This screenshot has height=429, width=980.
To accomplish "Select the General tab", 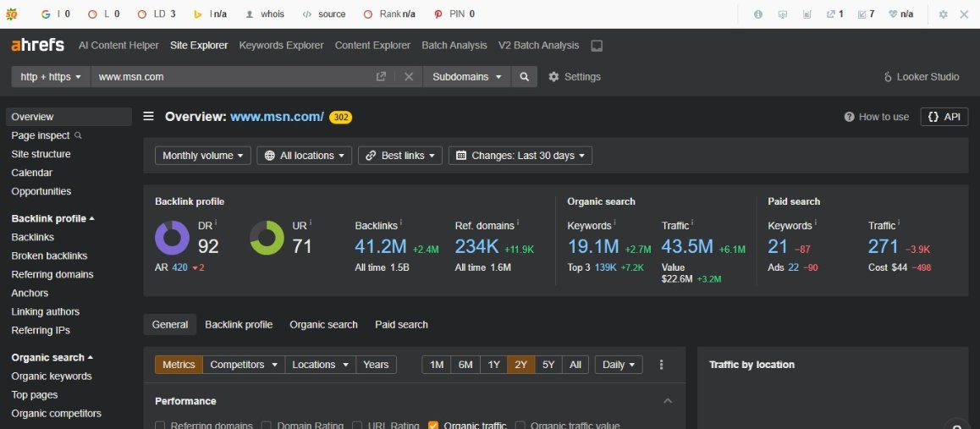I will click(x=170, y=325).
